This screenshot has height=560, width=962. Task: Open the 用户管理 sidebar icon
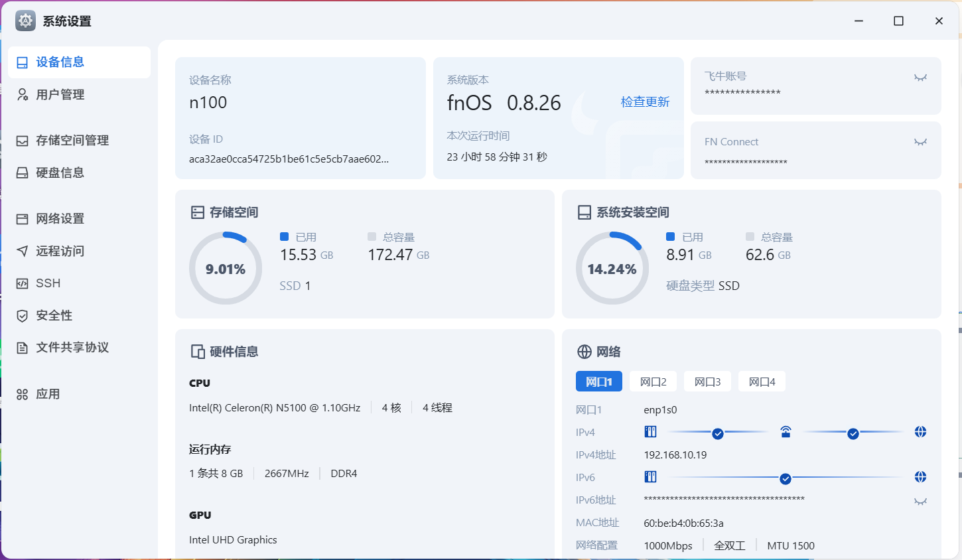coord(23,95)
